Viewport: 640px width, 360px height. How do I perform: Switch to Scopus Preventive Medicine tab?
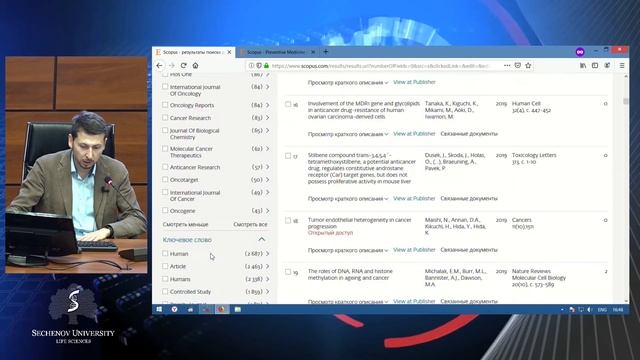coord(277,52)
